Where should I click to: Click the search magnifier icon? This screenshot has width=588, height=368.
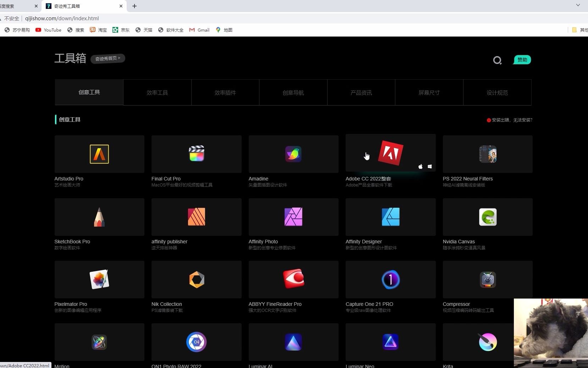(x=497, y=60)
